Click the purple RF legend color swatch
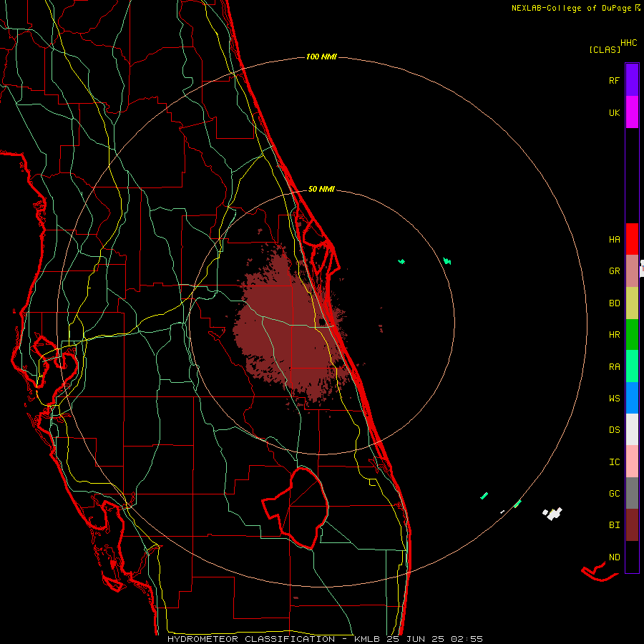This screenshot has width=644, height=644. [632, 80]
